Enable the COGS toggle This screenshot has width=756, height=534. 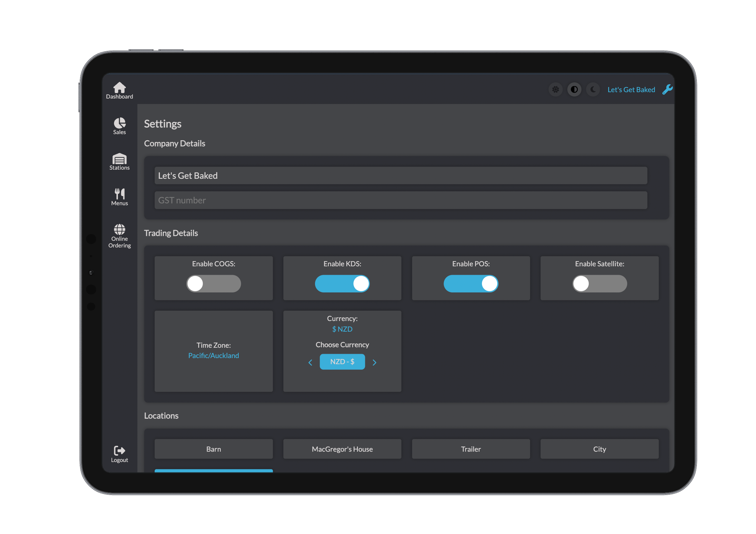coord(213,284)
